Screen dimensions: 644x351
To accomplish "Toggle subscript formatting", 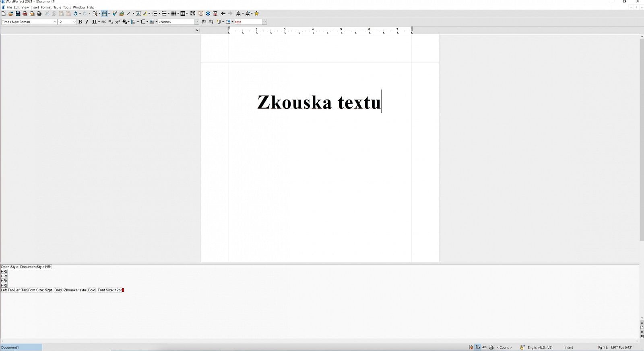I will 111,22.
